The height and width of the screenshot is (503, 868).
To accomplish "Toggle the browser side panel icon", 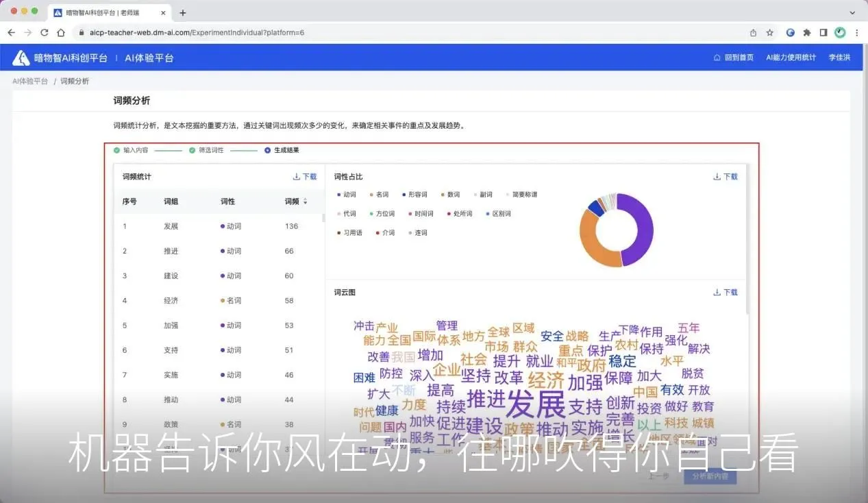I will (823, 32).
